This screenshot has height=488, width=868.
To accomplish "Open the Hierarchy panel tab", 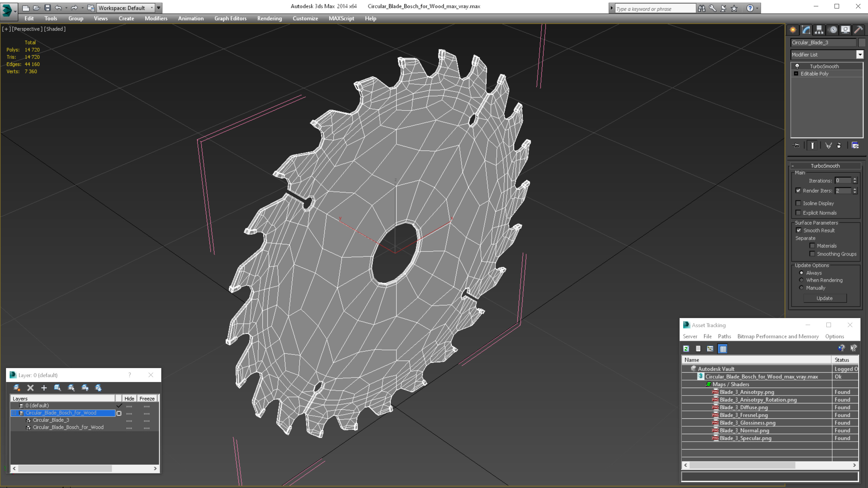I will point(819,30).
